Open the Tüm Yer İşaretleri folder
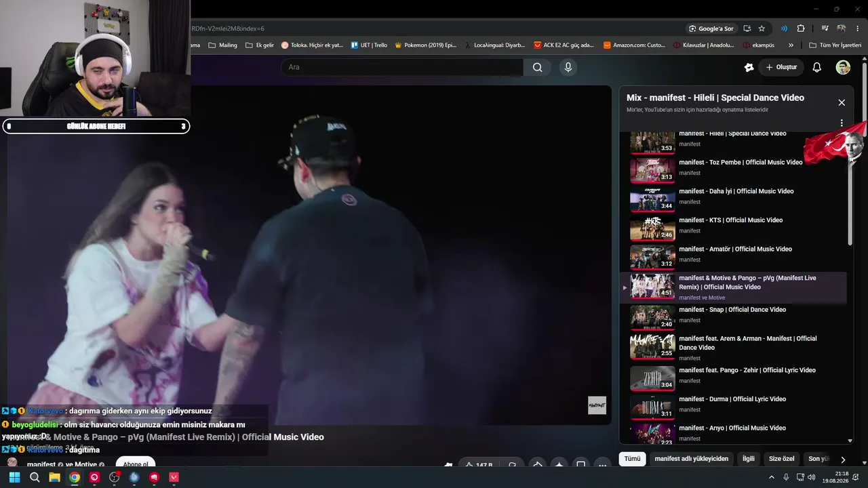This screenshot has width=868, height=488. pyautogui.click(x=835, y=45)
